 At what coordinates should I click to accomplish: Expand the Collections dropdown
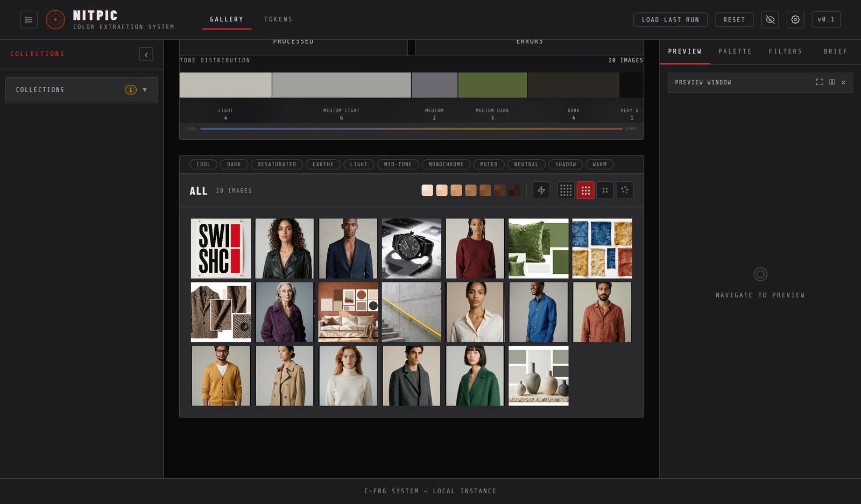(x=82, y=90)
